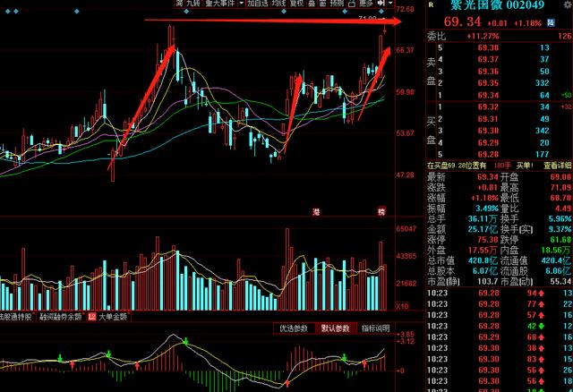This screenshot has height=392, width=573.
Task: Switch to the 融资融券余额 indicator tab
Action: [x=61, y=317]
